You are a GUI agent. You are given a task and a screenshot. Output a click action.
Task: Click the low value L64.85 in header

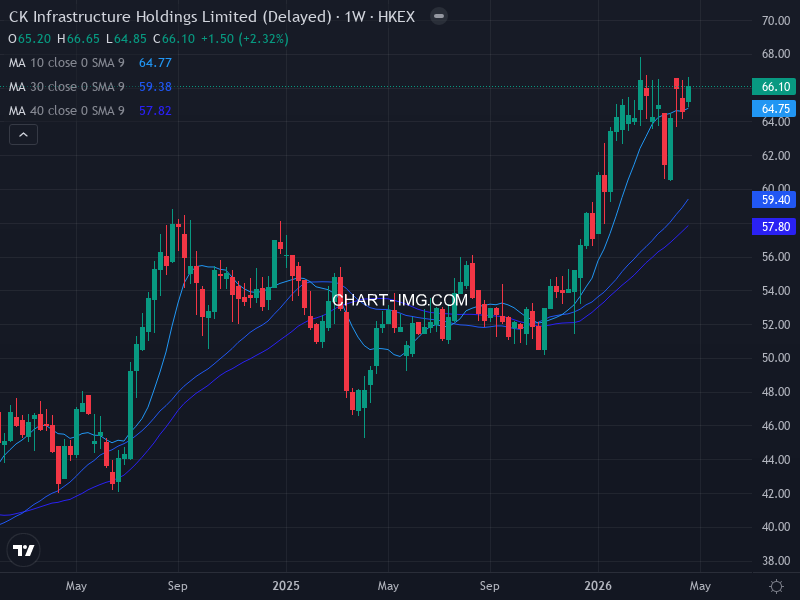(127, 39)
